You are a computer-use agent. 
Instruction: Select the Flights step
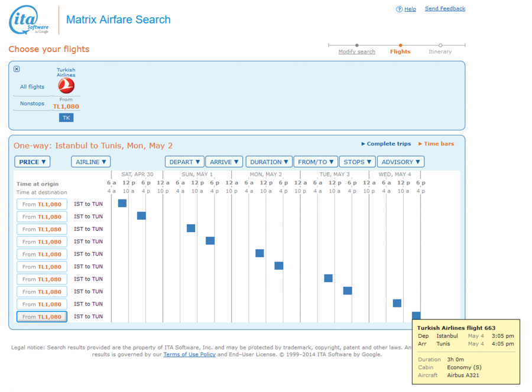[x=400, y=51]
